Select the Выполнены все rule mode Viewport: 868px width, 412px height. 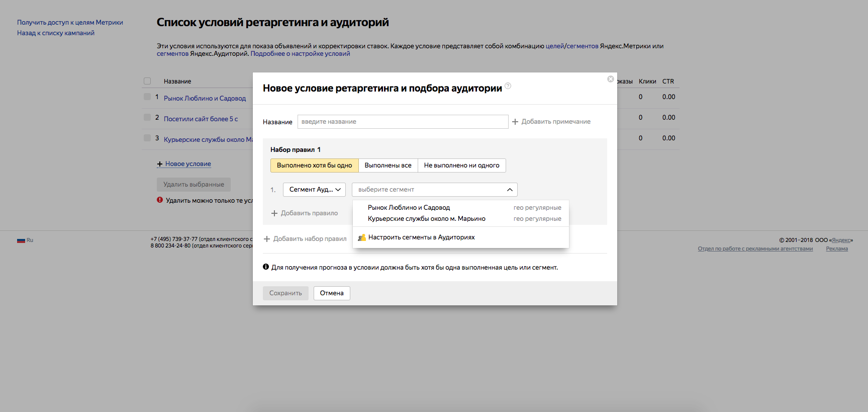pyautogui.click(x=388, y=166)
